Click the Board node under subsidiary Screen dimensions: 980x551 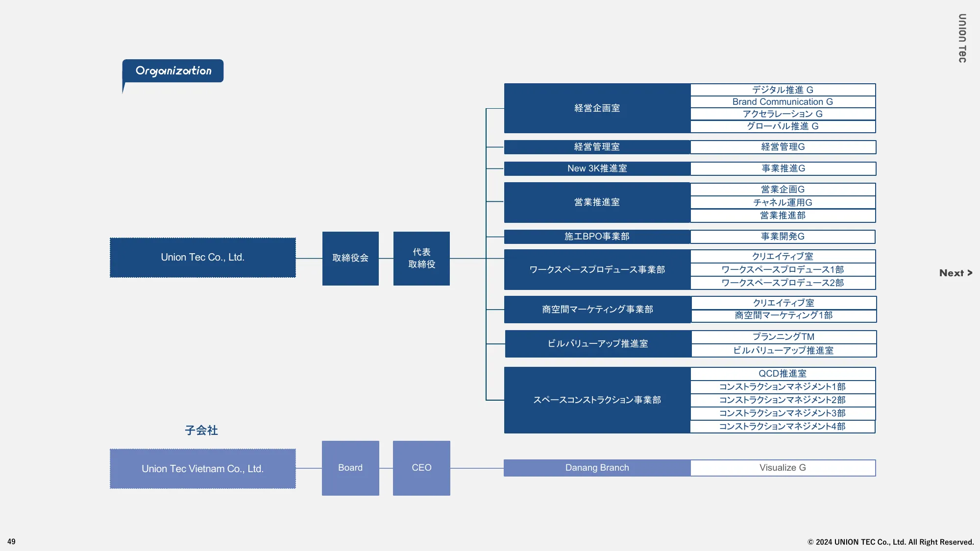coord(350,468)
